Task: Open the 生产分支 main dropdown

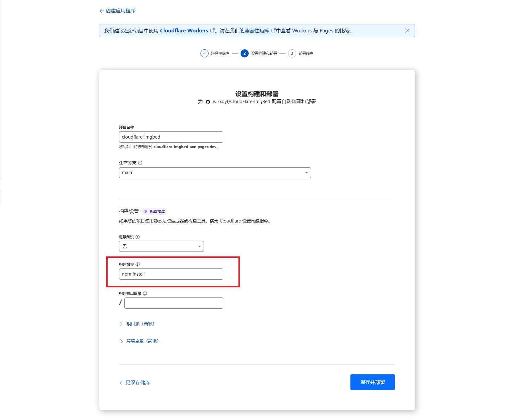Action: coord(215,173)
